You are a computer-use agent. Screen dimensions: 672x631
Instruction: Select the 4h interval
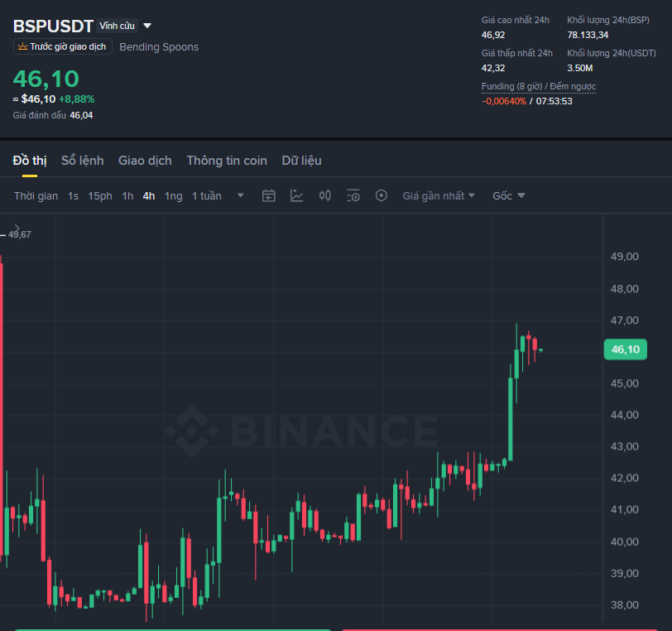(149, 196)
